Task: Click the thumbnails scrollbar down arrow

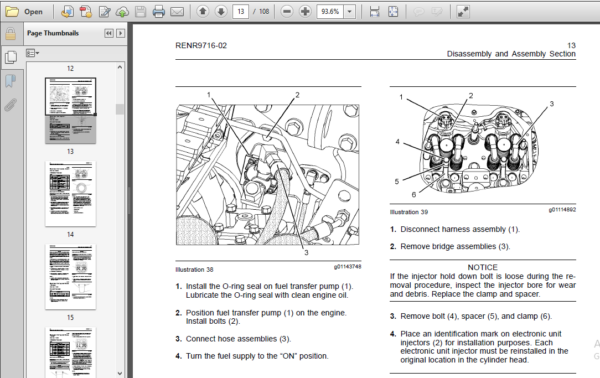Action: (x=120, y=373)
